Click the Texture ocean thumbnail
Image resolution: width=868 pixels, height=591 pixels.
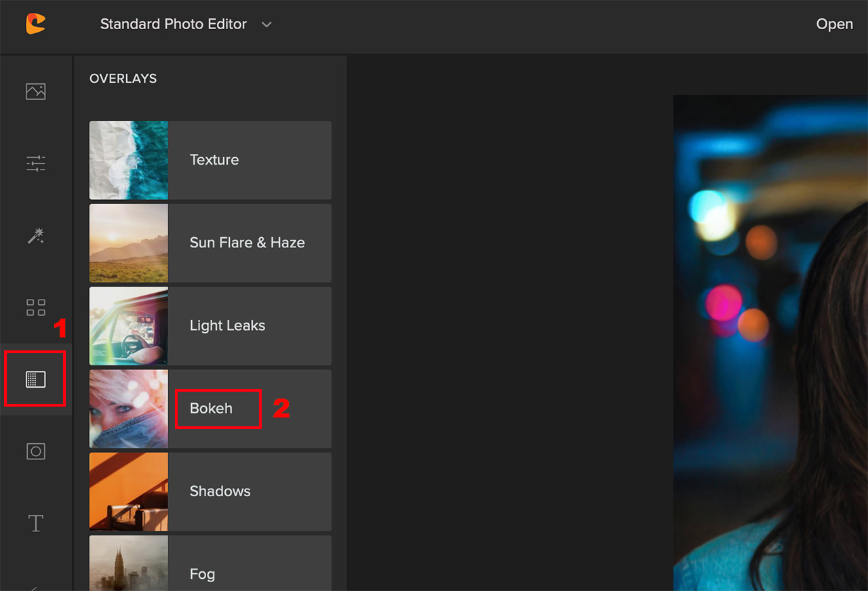(129, 160)
